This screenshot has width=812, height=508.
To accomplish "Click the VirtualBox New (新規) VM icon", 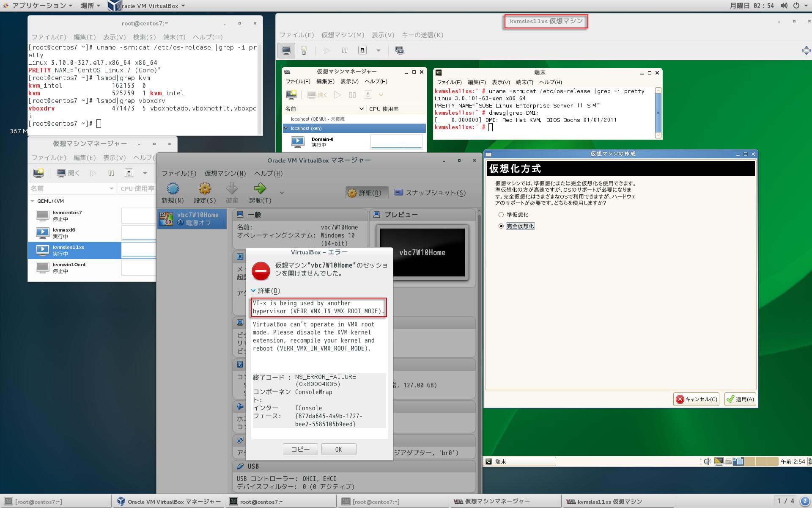I will click(x=173, y=188).
